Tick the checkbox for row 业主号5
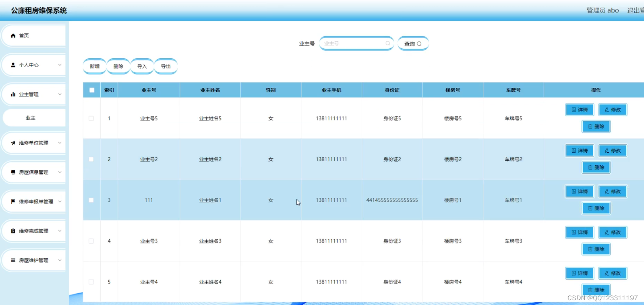The image size is (644, 305). (x=91, y=118)
